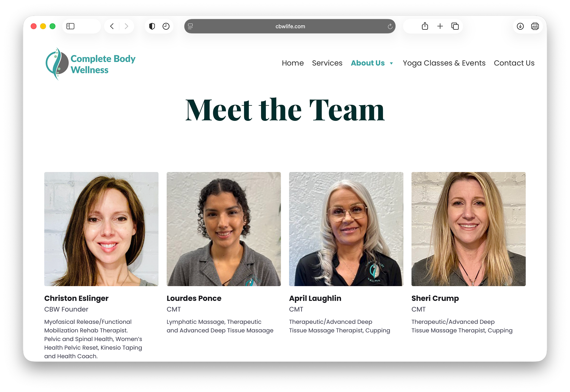Expand the About Us dropdown arrow

391,63
